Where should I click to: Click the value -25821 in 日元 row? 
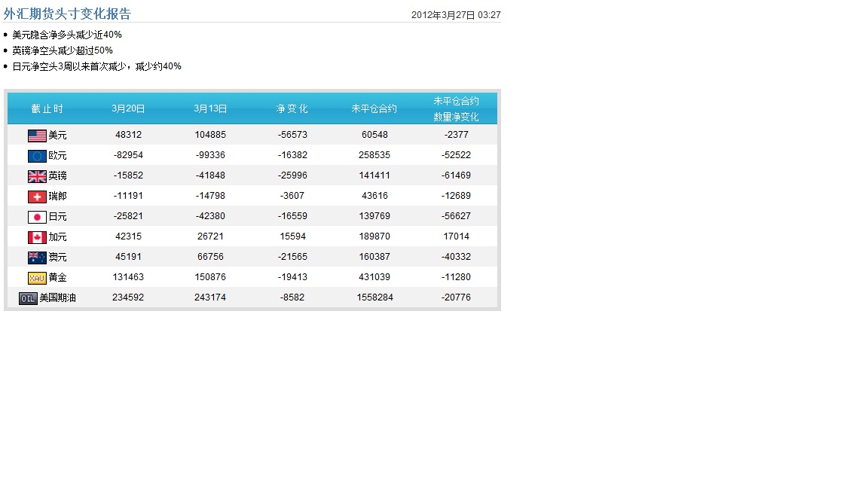click(x=128, y=216)
